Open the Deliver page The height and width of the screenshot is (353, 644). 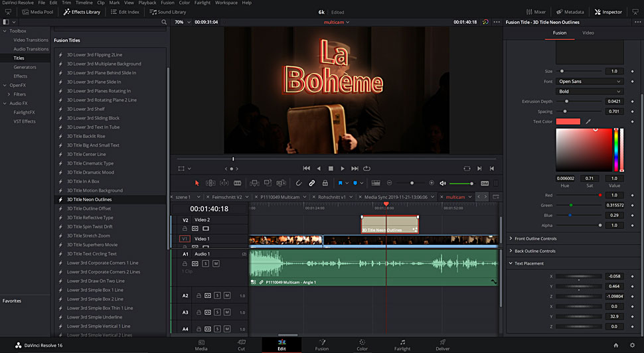(x=442, y=345)
